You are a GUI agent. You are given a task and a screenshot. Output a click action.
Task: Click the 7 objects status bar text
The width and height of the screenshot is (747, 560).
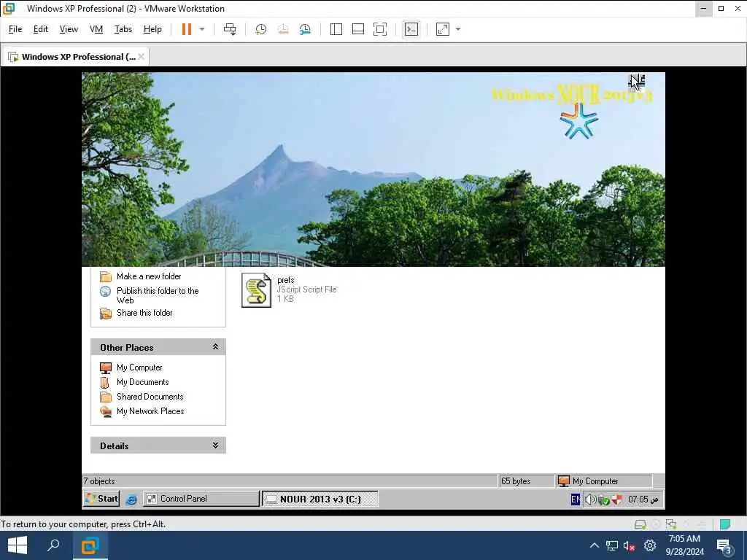pos(99,481)
